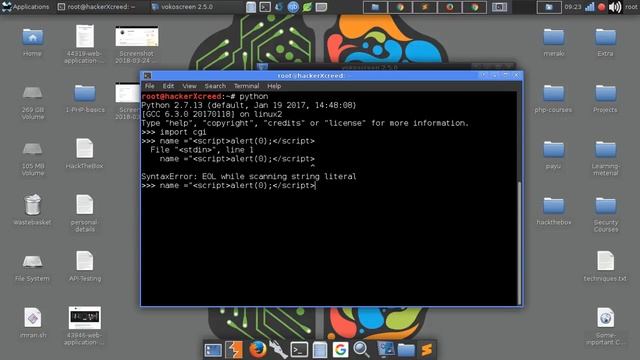Viewport: 640px width, 360px height.
Task: Launch Sublime Text icon in dock
Action: point(427,350)
